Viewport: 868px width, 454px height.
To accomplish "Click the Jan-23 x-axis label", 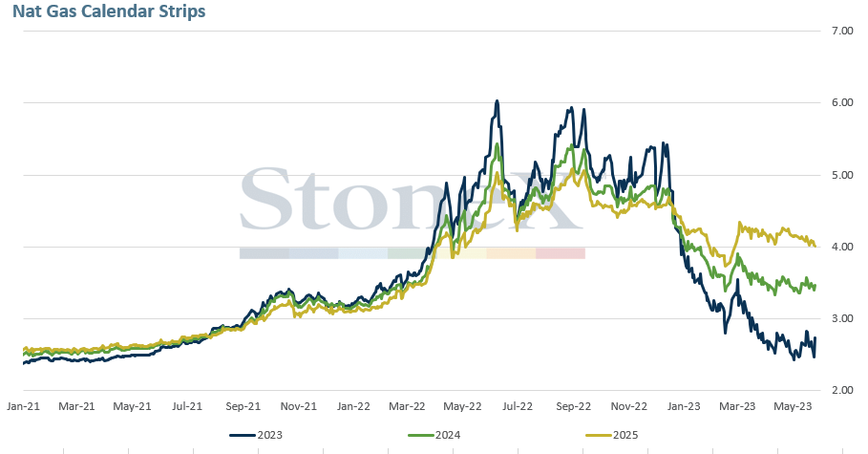I will [684, 406].
